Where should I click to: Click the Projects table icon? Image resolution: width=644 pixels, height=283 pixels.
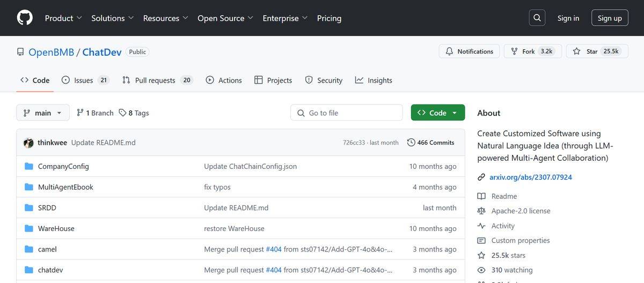point(258,80)
